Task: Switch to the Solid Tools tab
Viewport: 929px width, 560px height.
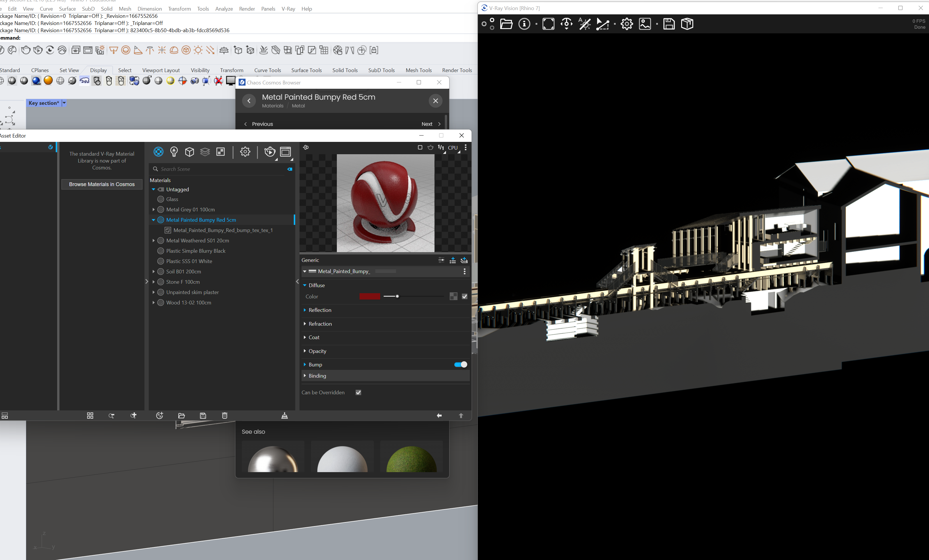Action: pyautogui.click(x=345, y=70)
